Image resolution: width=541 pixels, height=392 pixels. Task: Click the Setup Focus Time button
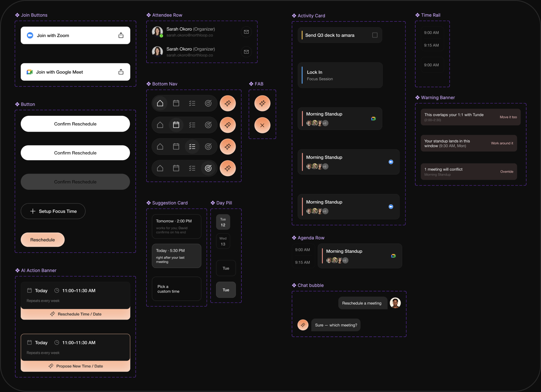pos(53,211)
